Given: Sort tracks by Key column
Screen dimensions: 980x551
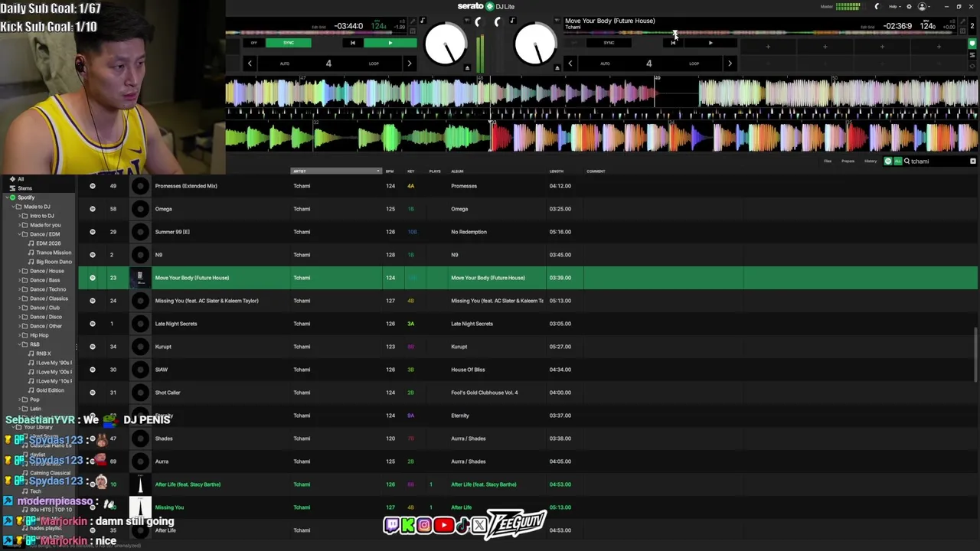Looking at the screenshot, I should coord(411,171).
